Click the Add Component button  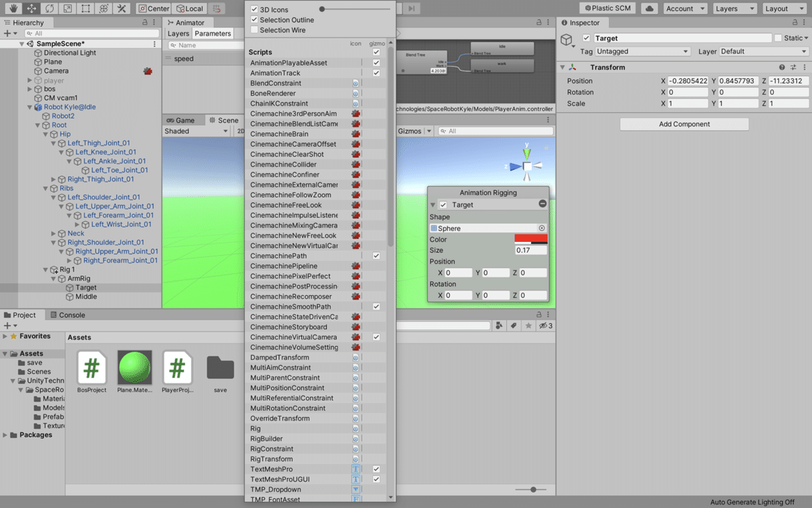[x=683, y=123]
